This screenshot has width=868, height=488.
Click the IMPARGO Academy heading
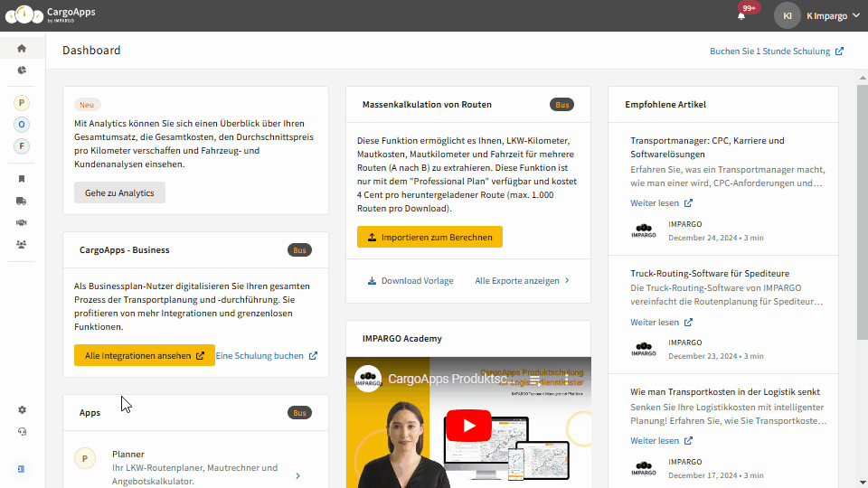click(401, 339)
